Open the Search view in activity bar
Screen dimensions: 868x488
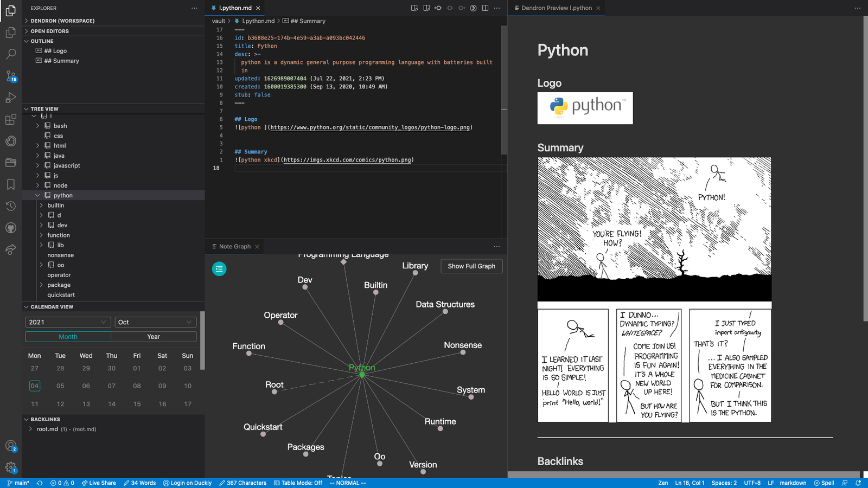(10, 54)
